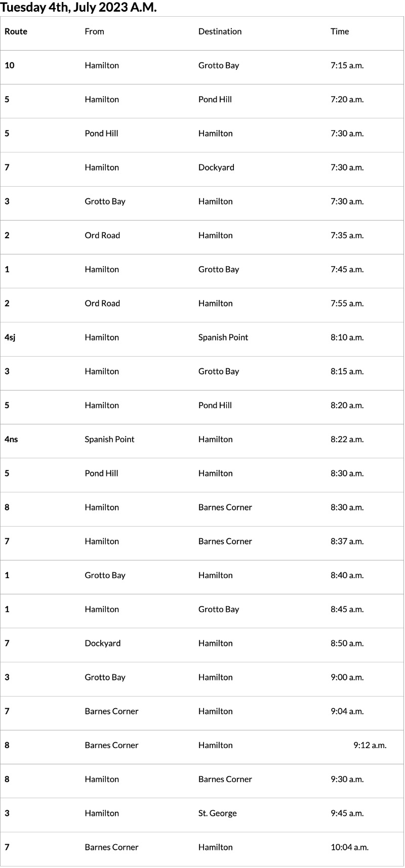405x868 pixels.
Task: Click Dockyard in the Destination column
Action: coord(216,167)
